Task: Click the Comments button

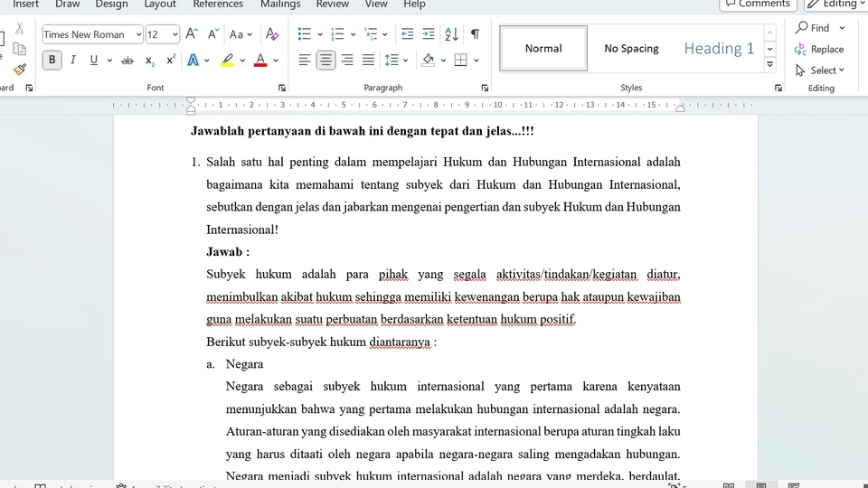Action: point(758,5)
